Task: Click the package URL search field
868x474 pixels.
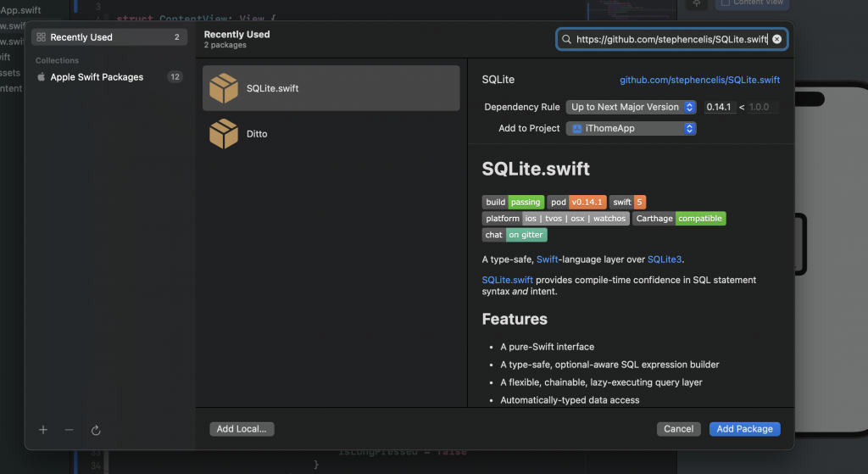Action: click(x=665, y=39)
